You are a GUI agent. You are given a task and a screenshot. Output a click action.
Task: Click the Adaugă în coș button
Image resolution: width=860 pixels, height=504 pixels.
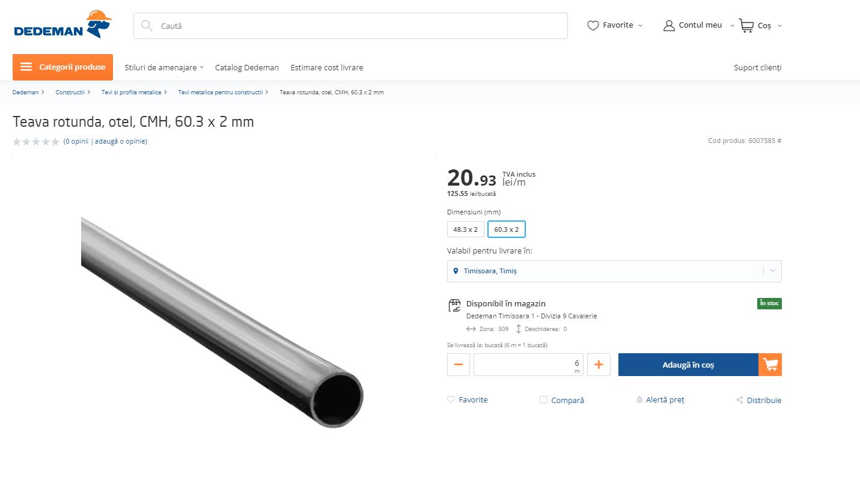pos(688,365)
